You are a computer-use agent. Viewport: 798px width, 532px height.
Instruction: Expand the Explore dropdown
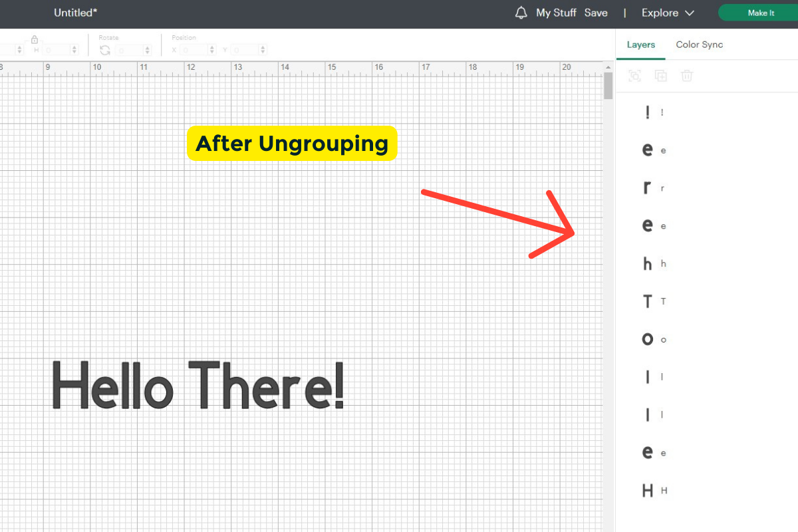668,13
